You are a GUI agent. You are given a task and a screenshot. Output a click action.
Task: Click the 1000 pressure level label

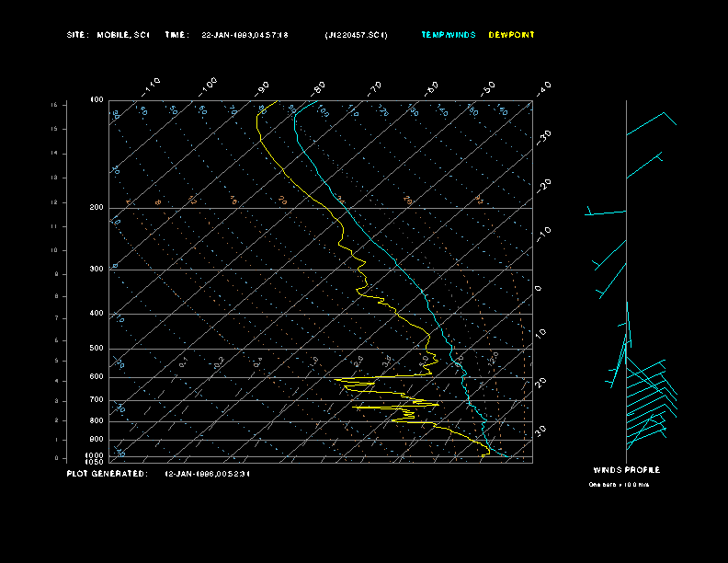[x=95, y=455]
